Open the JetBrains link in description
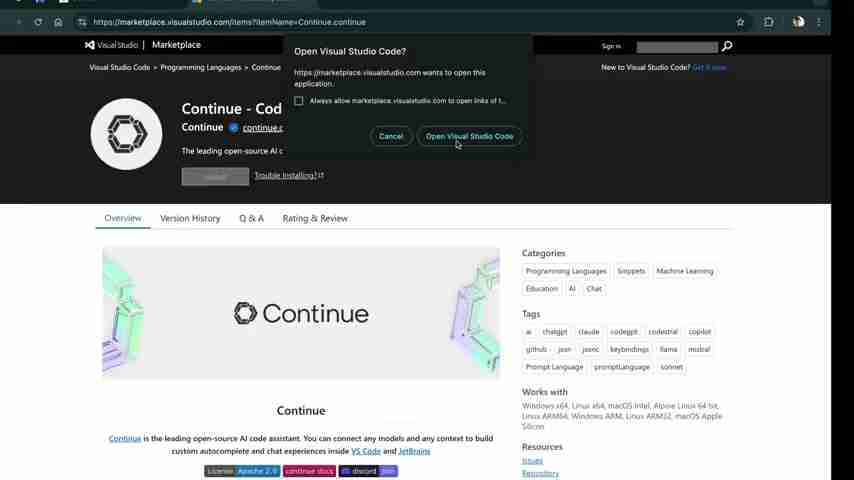Viewport: 854px width, 480px height. tap(414, 452)
